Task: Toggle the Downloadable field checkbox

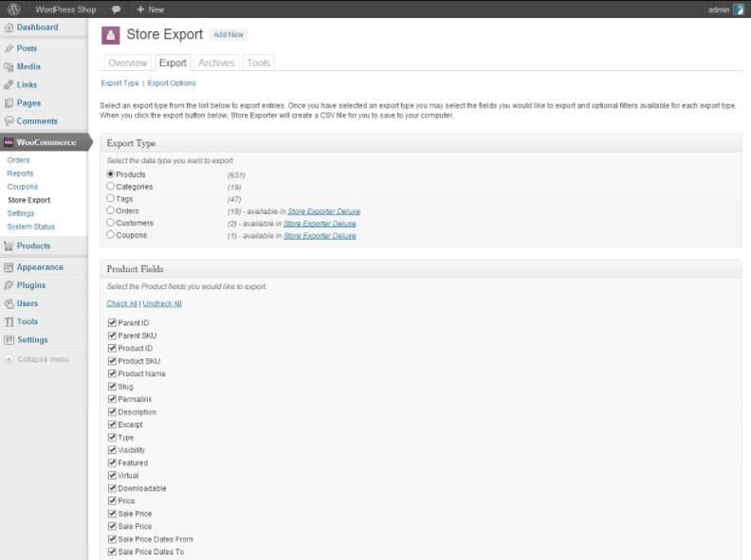Action: point(112,488)
